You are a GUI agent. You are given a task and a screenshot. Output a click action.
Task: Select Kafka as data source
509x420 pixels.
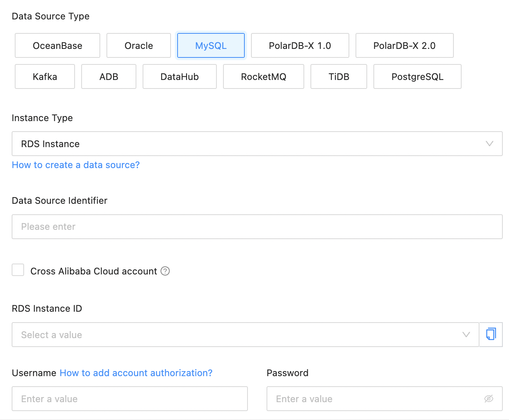(x=45, y=76)
